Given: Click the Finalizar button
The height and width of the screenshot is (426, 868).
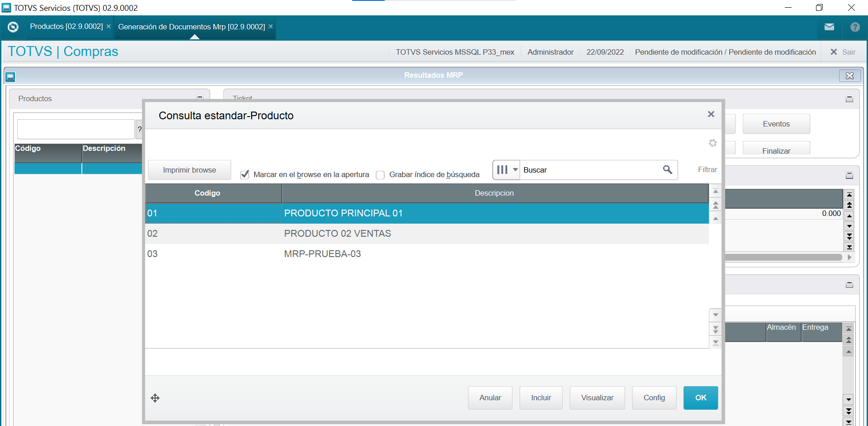Looking at the screenshot, I should tap(776, 149).
